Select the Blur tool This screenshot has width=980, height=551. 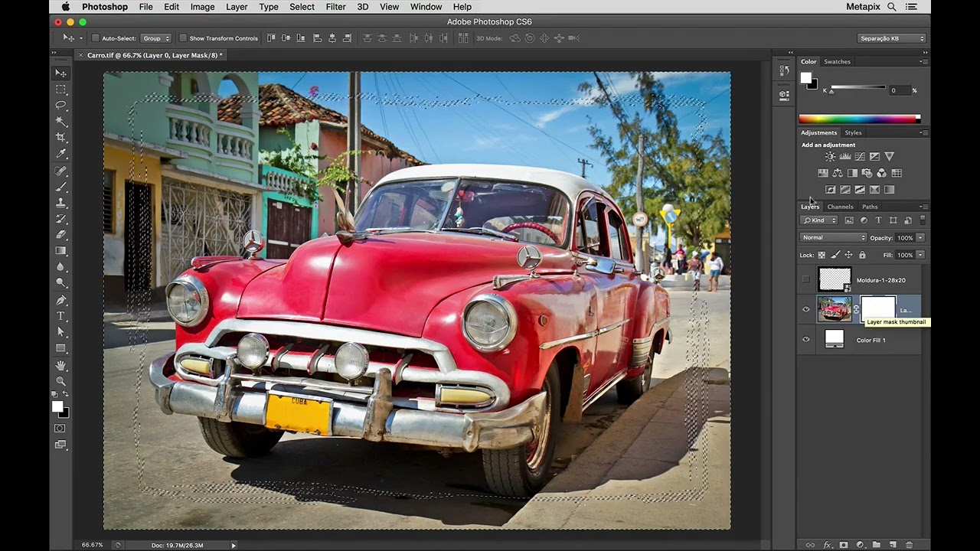click(x=60, y=267)
